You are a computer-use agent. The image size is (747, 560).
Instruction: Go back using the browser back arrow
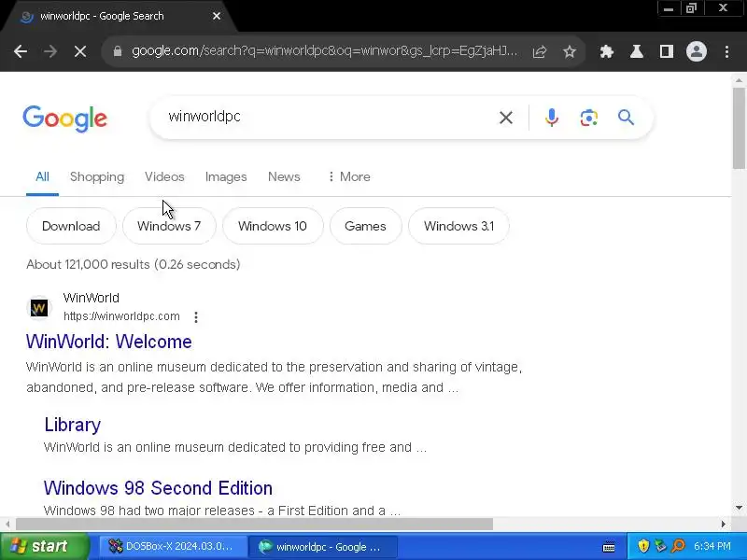pyautogui.click(x=21, y=51)
